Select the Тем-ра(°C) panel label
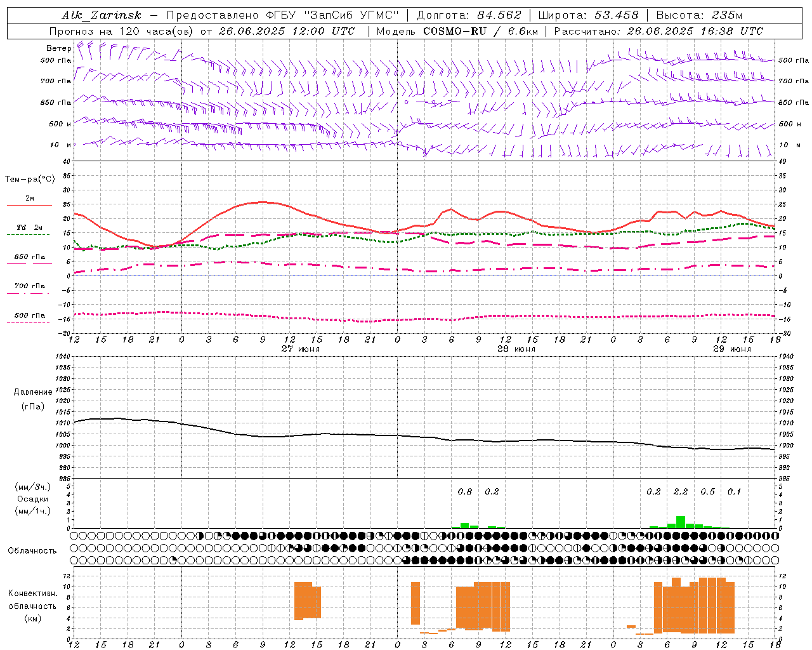The width and height of the screenshot is (812, 650). point(30,180)
